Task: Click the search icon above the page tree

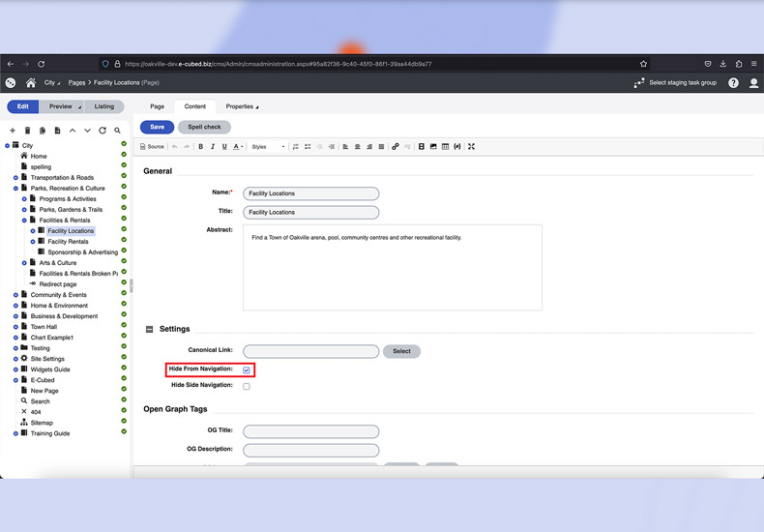Action: point(118,131)
